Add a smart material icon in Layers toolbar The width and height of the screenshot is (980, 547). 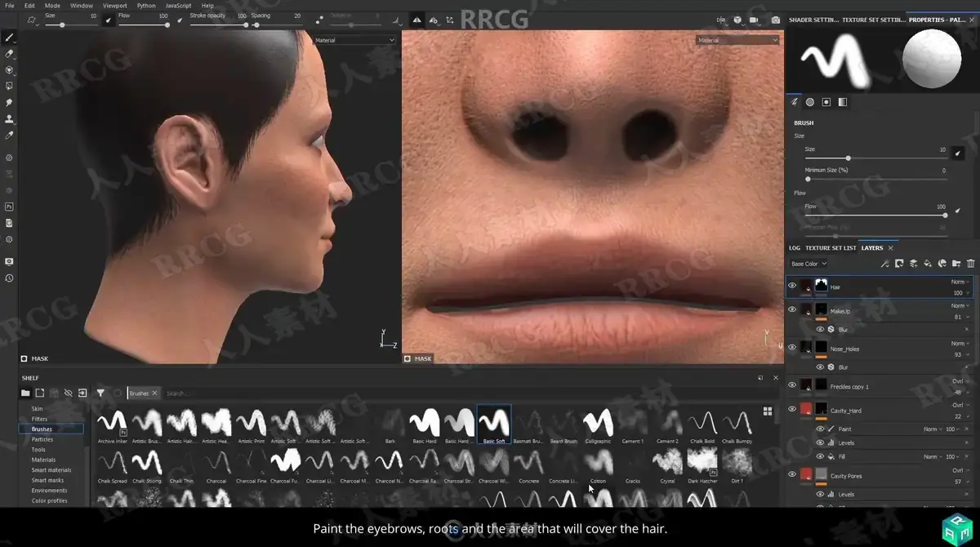pos(942,264)
